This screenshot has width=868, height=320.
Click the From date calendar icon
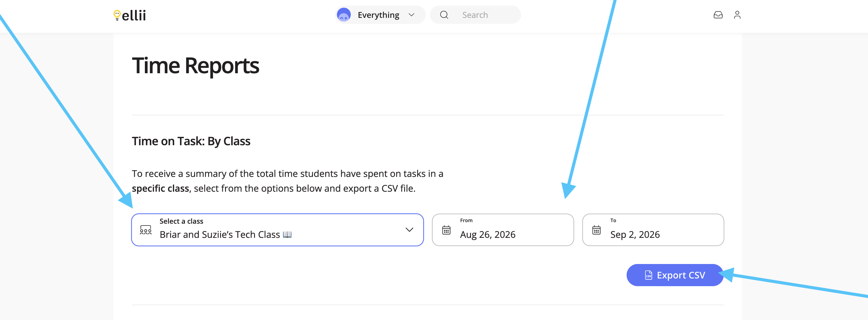pyautogui.click(x=446, y=230)
